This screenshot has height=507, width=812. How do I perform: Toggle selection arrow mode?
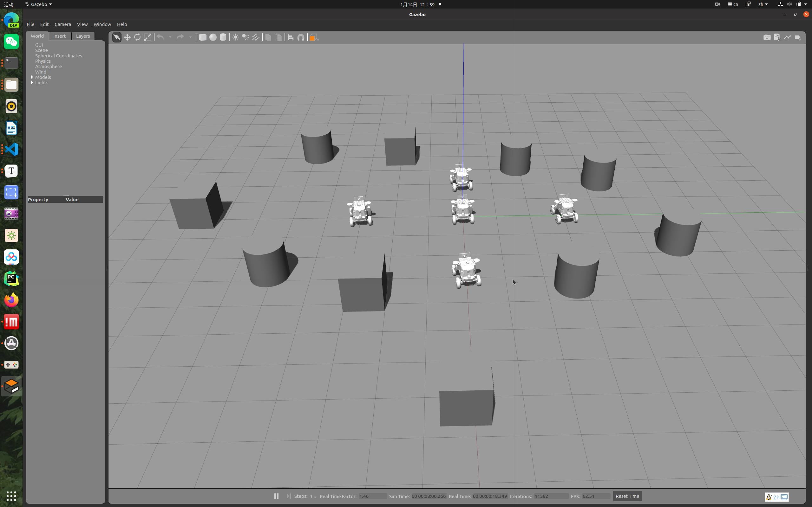(116, 37)
